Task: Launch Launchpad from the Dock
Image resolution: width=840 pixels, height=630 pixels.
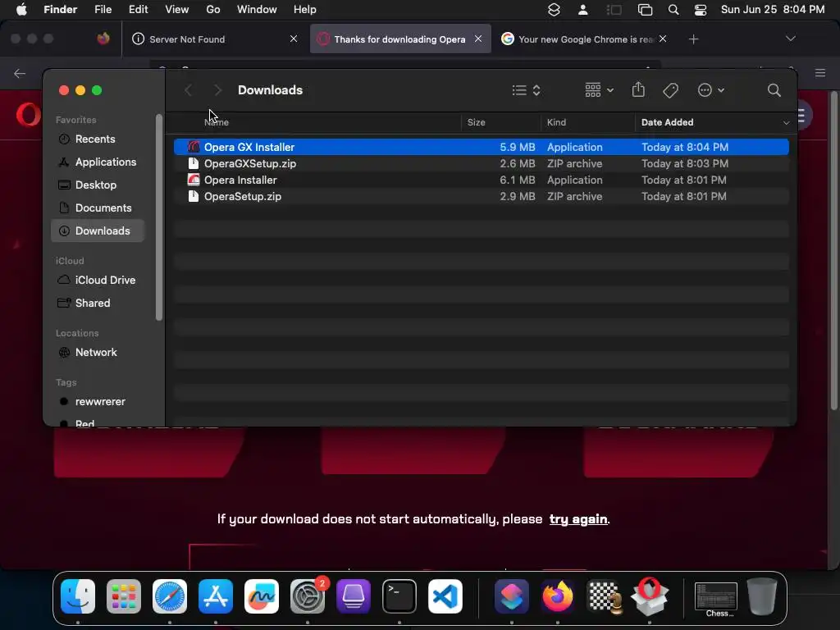Action: [124, 596]
